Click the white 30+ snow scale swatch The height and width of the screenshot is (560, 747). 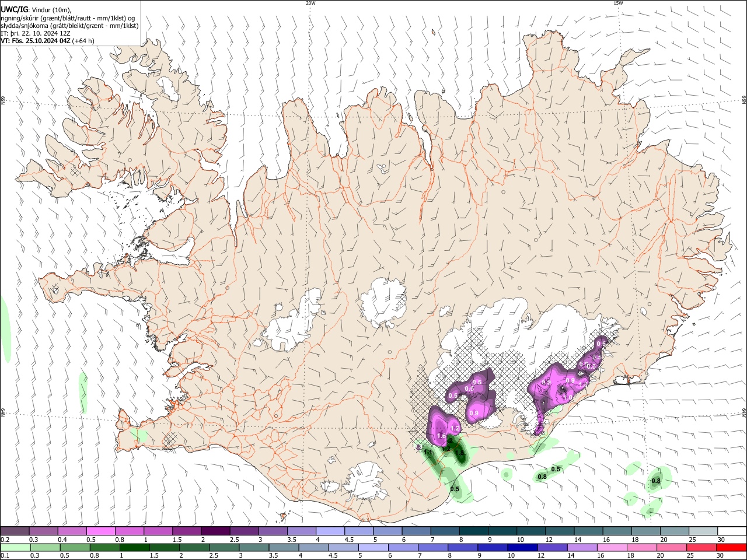pos(732,531)
